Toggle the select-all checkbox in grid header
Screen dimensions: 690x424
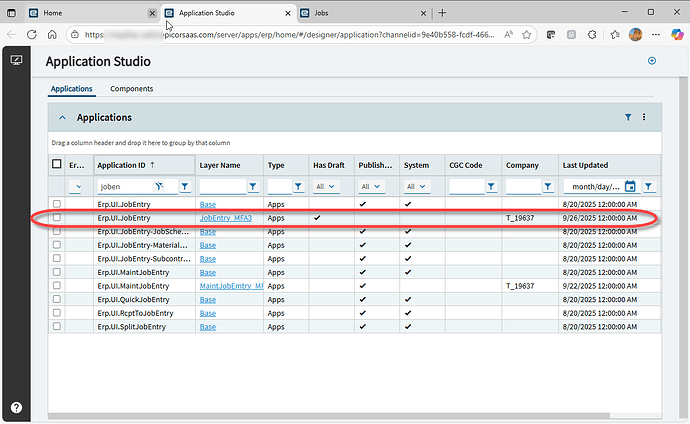click(57, 165)
